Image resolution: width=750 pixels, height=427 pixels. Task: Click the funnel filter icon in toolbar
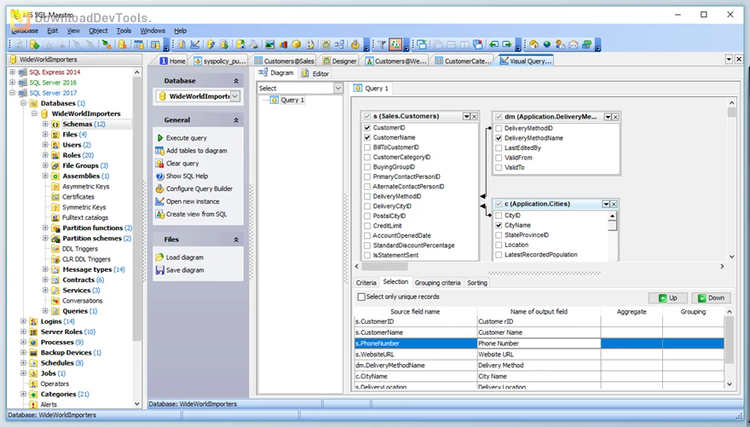381,45
